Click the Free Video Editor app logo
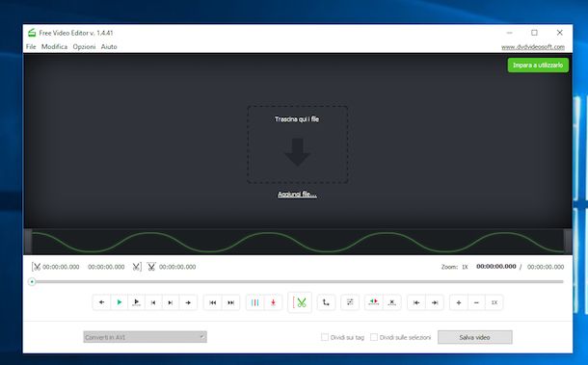 [x=32, y=33]
